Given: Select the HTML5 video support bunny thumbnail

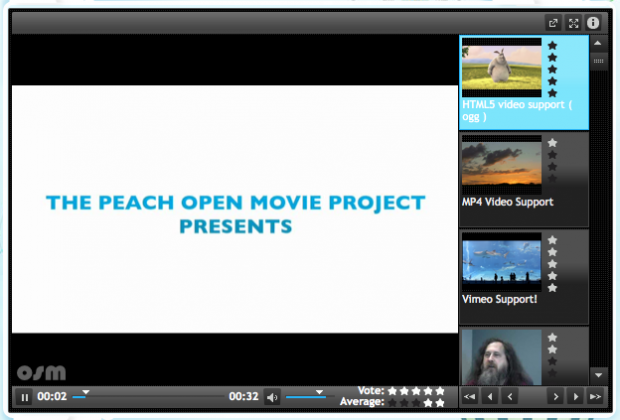Looking at the screenshot, I should pyautogui.click(x=502, y=68).
